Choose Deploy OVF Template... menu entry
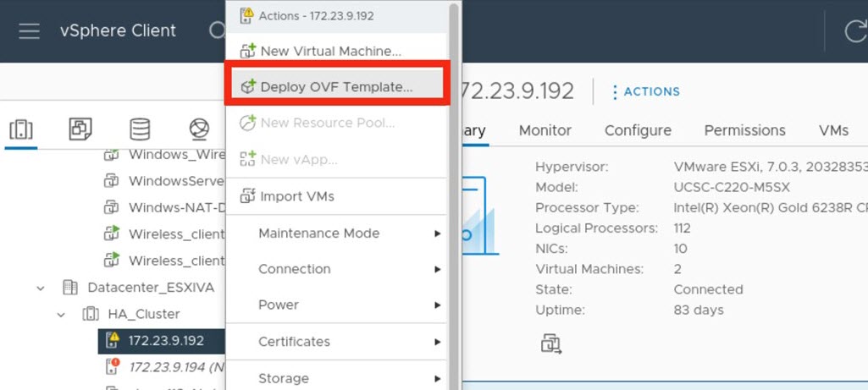Screen dimensions: 868x390 point(336,87)
